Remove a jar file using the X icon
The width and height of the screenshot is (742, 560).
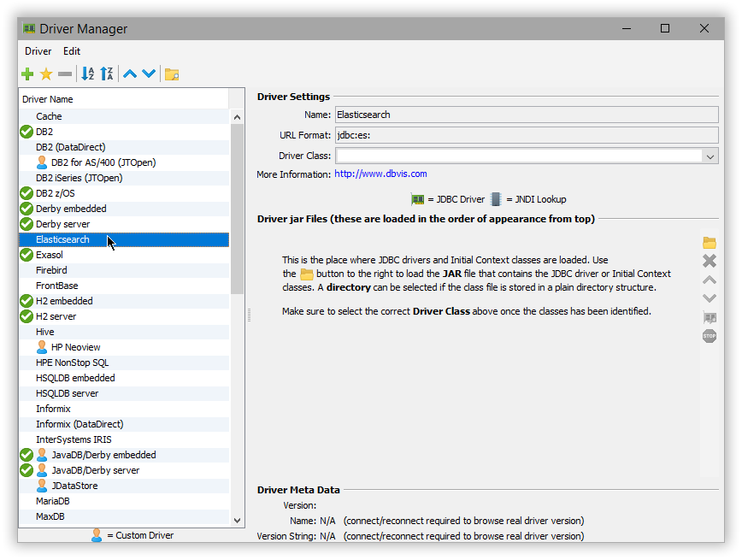710,261
